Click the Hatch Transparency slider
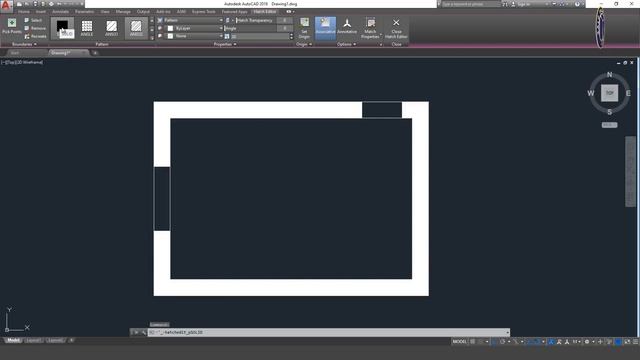Viewport: 640px width, 360px height. click(256, 20)
